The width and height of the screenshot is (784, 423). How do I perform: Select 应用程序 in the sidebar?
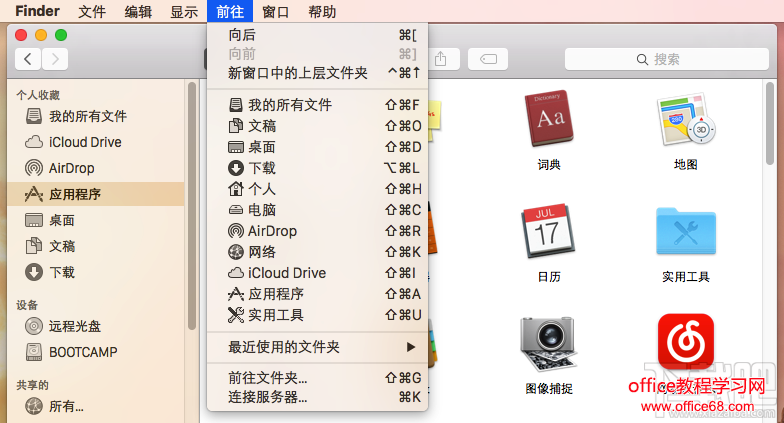coord(96,194)
